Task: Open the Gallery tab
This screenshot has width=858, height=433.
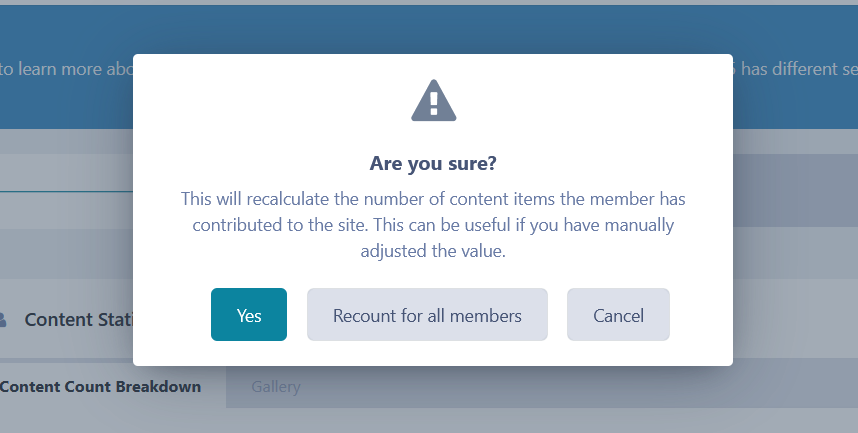Action: (x=275, y=386)
